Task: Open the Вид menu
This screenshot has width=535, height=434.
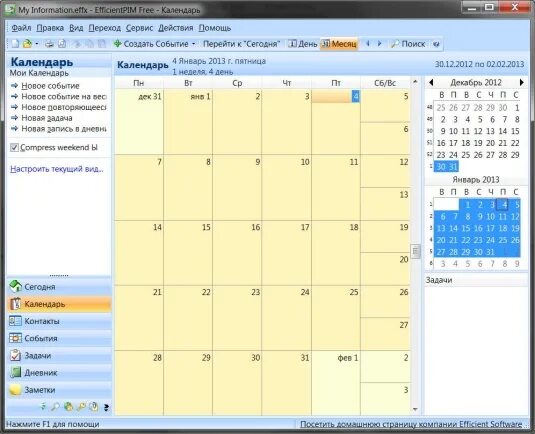Action: (76, 28)
